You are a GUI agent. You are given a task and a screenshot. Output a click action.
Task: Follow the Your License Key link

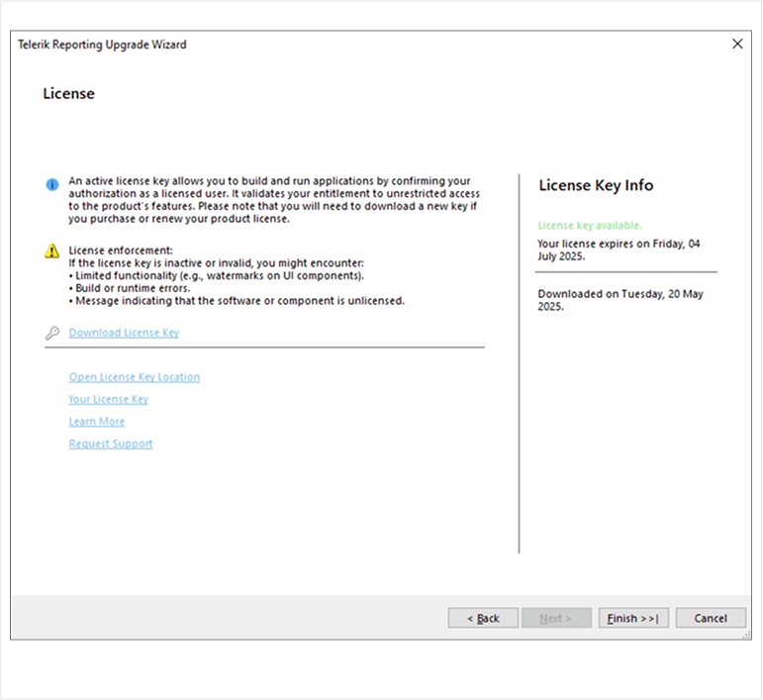click(x=108, y=399)
